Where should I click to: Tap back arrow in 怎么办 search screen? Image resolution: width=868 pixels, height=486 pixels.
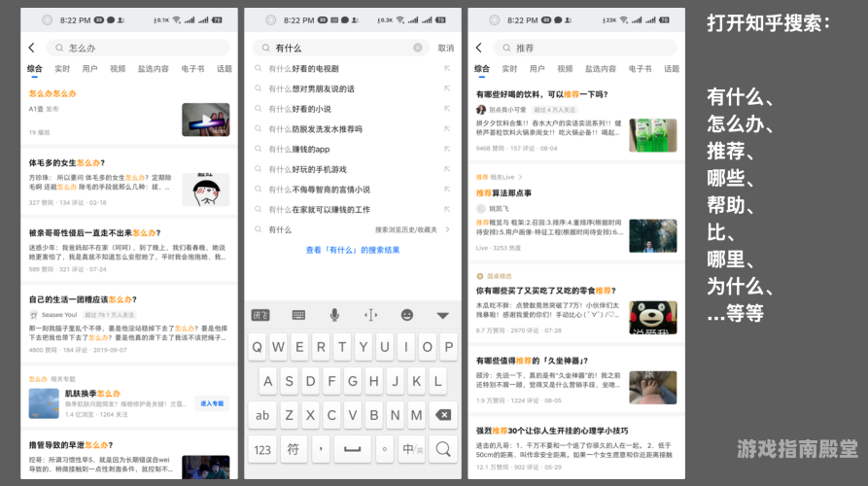point(31,48)
